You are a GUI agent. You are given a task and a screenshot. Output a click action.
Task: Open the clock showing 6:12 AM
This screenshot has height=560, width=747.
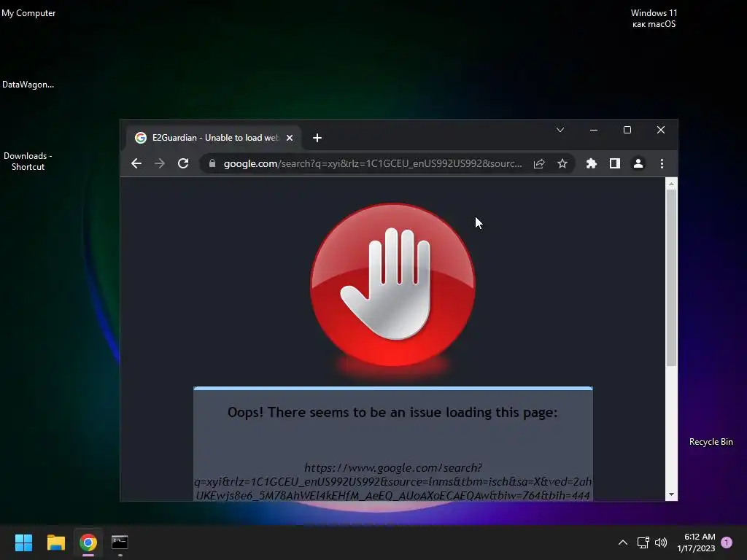[696, 542]
